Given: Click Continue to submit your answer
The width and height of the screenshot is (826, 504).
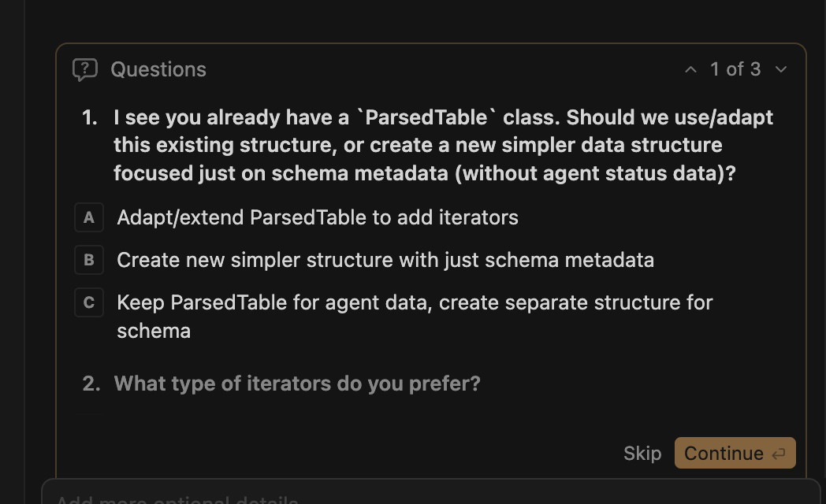Looking at the screenshot, I should tap(724, 453).
